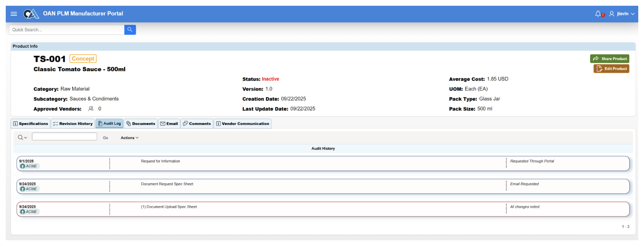644x247 pixels.
Task: Click the Edit Product button
Action: pyautogui.click(x=611, y=69)
